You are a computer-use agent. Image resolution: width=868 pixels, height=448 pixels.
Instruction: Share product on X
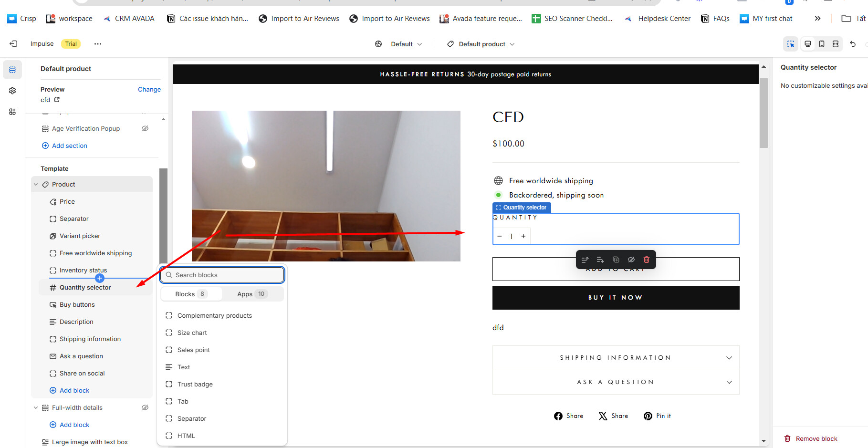[x=613, y=416]
